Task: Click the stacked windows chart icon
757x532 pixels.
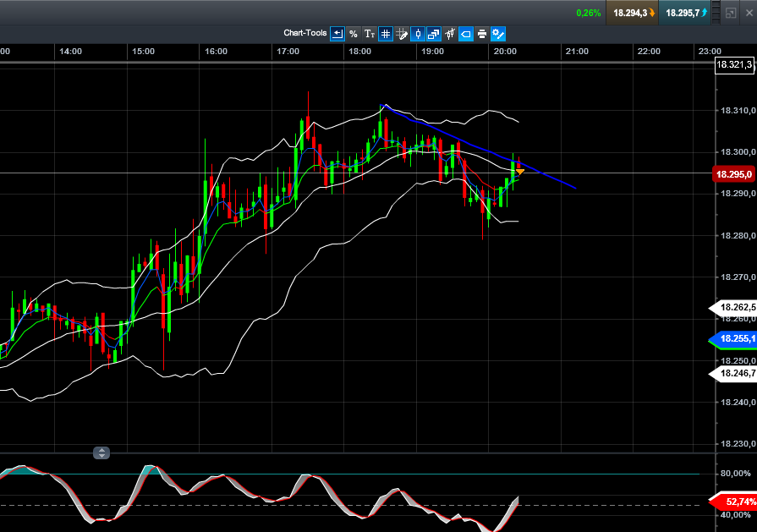Action: pos(433,34)
